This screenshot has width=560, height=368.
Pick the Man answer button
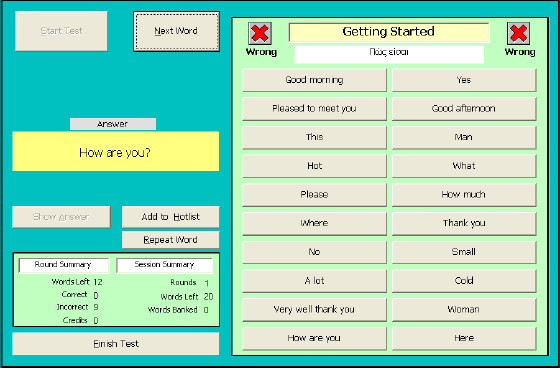pyautogui.click(x=464, y=137)
